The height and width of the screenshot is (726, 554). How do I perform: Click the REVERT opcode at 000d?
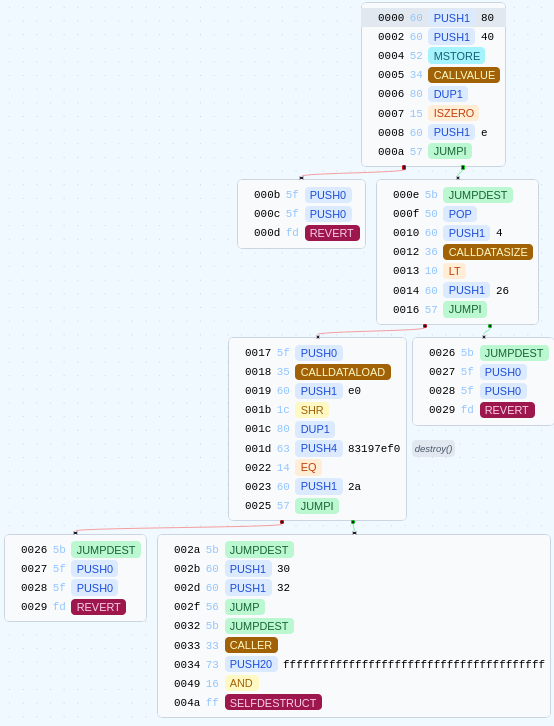coord(332,233)
